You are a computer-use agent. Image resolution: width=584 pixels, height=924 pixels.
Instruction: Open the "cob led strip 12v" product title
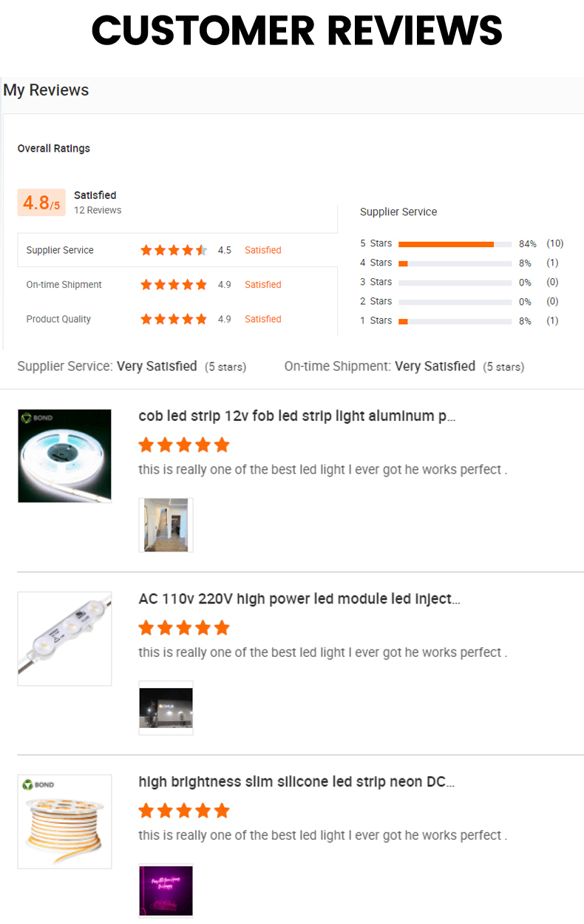tap(297, 417)
